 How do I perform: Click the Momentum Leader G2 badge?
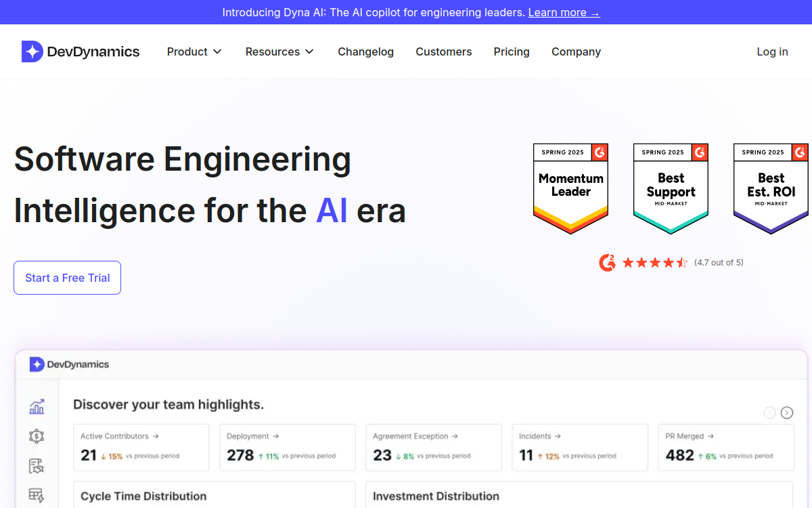[570, 188]
